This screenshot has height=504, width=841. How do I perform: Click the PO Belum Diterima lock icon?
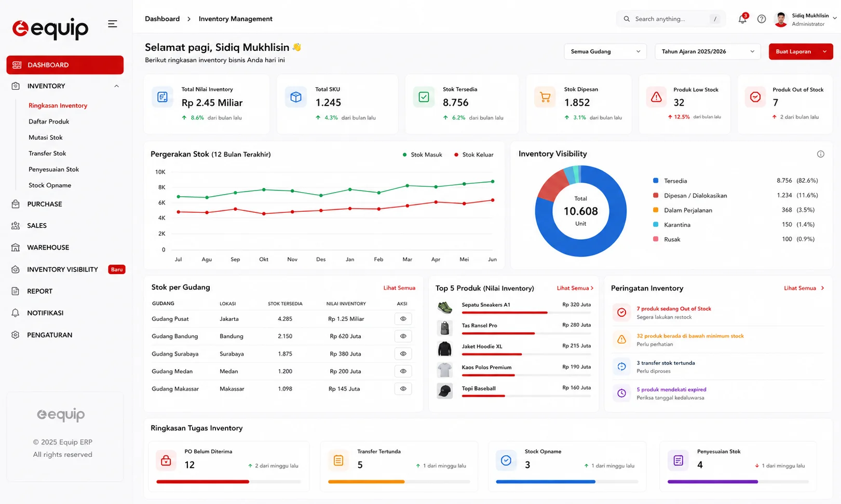[166, 460]
